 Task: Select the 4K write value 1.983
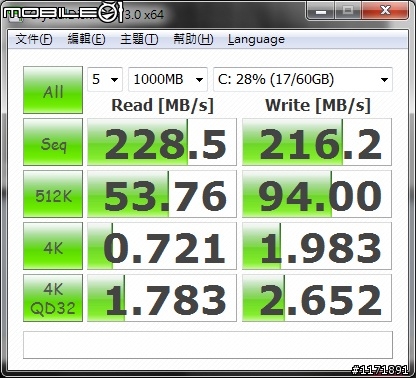coord(317,246)
